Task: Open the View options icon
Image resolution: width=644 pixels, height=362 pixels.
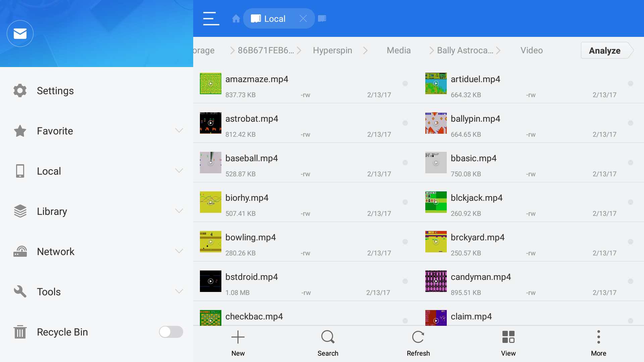Action: tap(508, 342)
